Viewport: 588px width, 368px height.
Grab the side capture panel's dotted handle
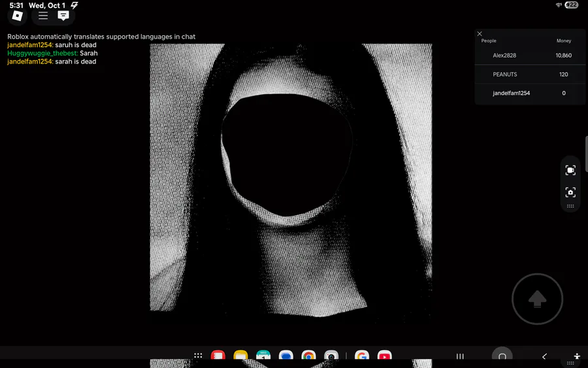tap(570, 206)
